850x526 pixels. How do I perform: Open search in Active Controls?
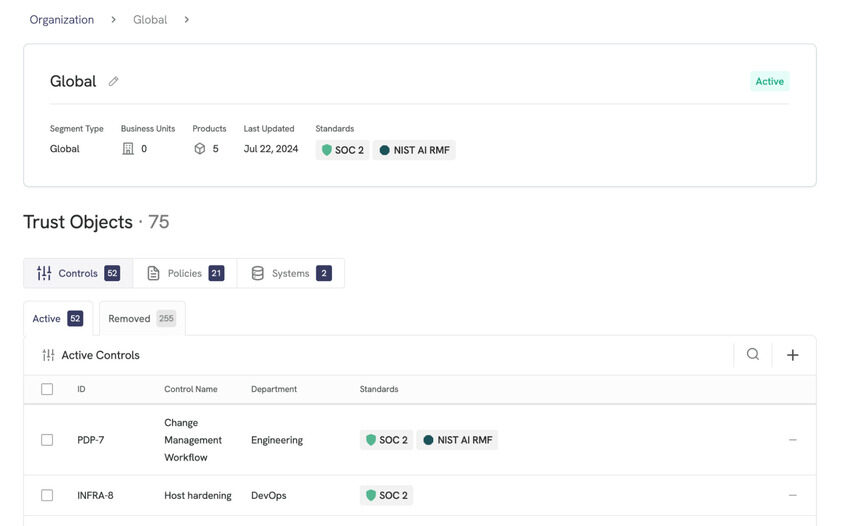[x=752, y=355]
